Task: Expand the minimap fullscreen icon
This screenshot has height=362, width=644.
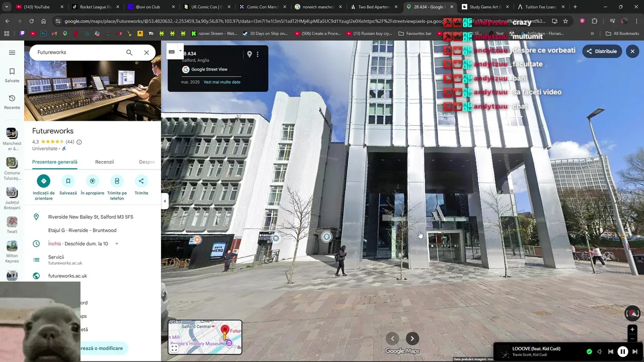Action: (174, 348)
